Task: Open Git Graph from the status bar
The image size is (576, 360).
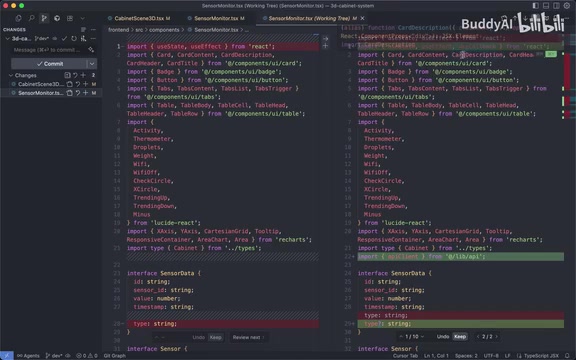Action: coord(115,356)
